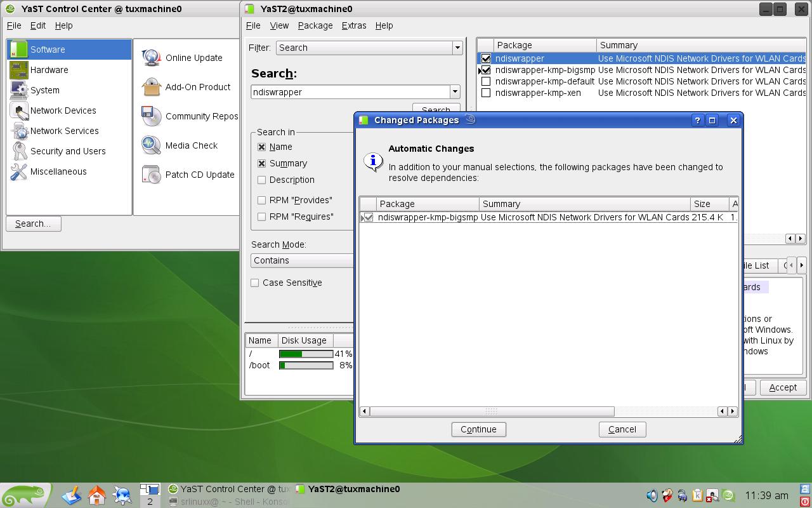Check the ndiswrapper-kmp-default package checkbox
The width and height of the screenshot is (812, 508).
486,81
